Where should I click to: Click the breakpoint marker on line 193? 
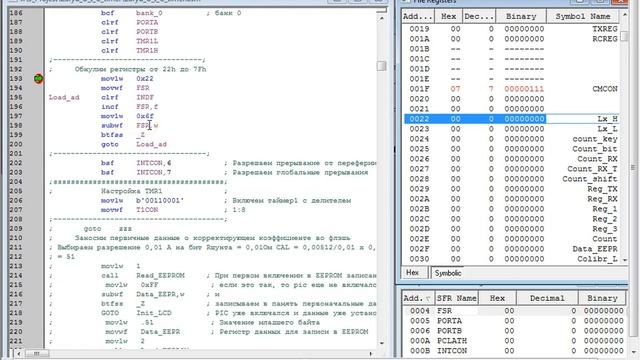coord(38,78)
